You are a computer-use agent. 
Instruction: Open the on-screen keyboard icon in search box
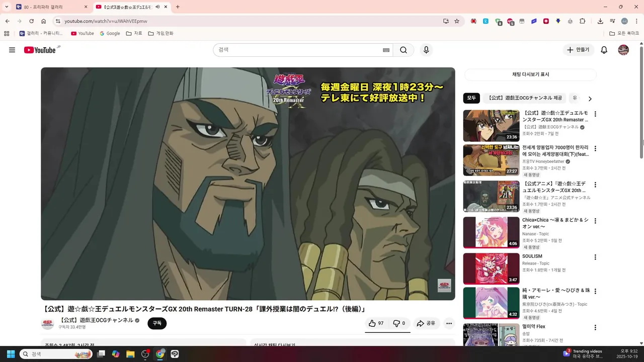pos(386,50)
